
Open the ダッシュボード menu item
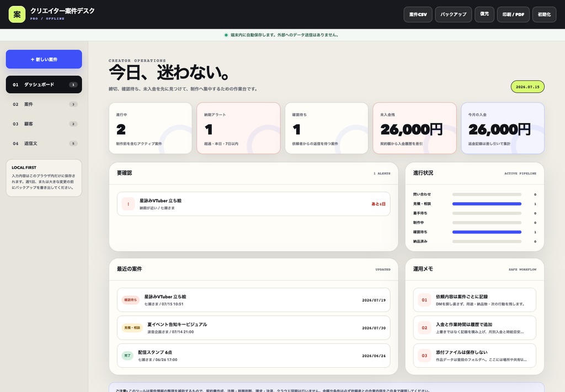point(44,84)
